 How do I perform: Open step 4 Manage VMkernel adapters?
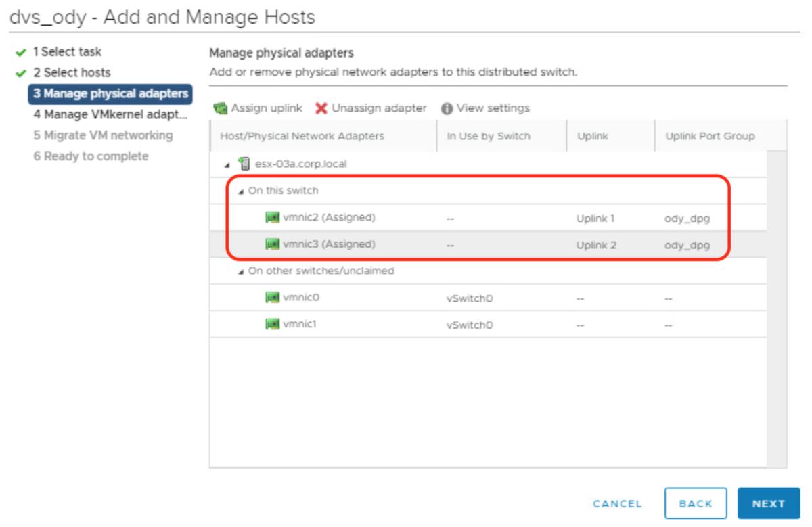pyautogui.click(x=110, y=114)
